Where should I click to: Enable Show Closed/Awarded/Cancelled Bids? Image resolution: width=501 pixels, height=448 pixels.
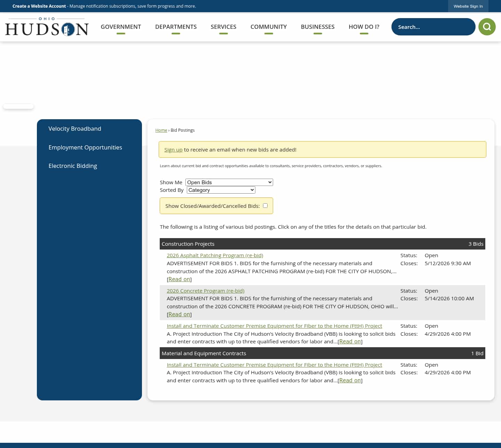click(x=265, y=205)
